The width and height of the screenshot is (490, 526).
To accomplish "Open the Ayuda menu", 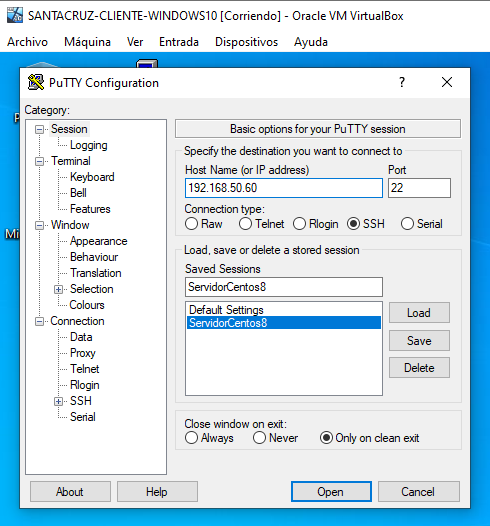I will [311, 42].
